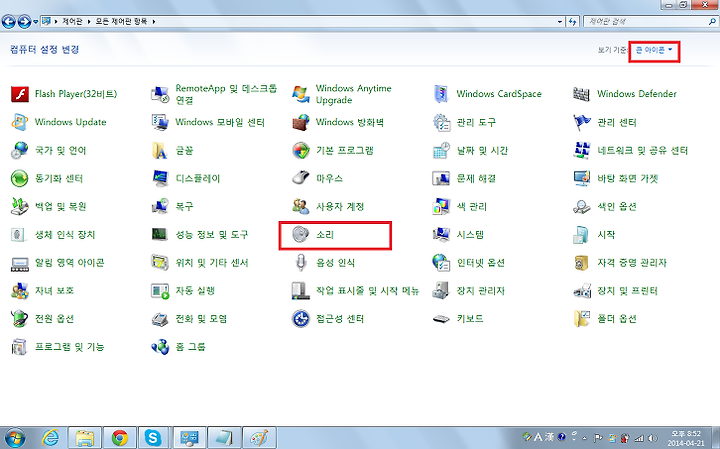720x449 pixels.
Task: Launch Google Chrome from the taskbar
Action: [120, 438]
